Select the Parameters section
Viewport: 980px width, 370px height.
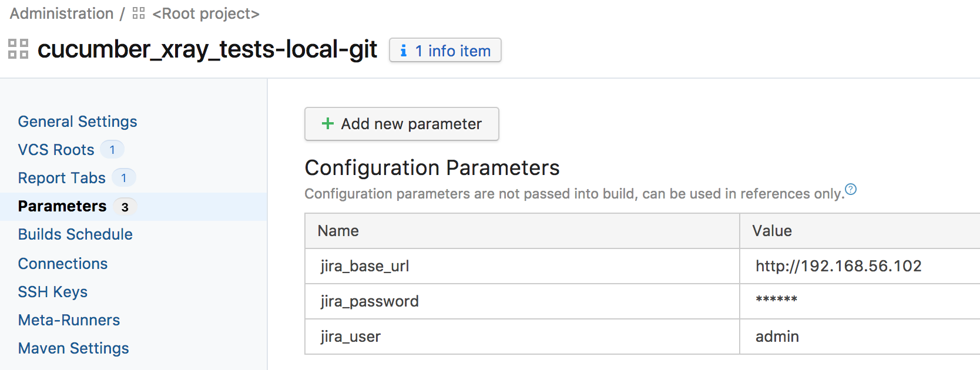pyautogui.click(x=62, y=206)
